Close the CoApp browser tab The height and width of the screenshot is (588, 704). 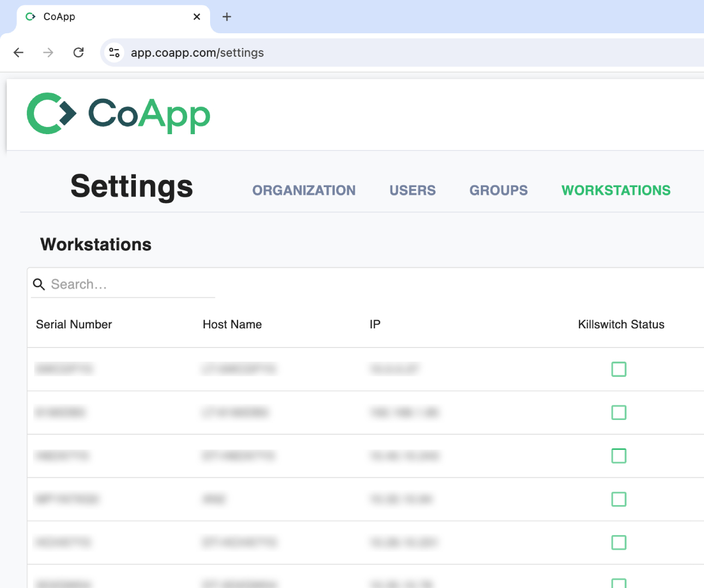pos(197,17)
